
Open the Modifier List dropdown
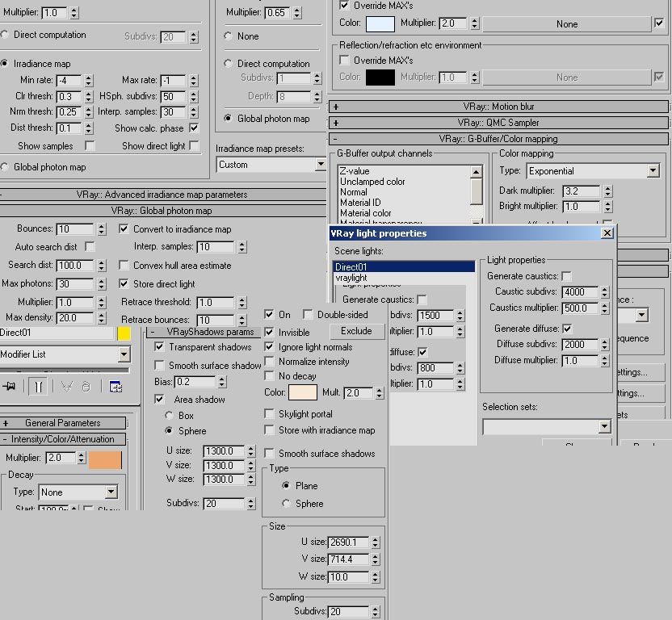65,354
